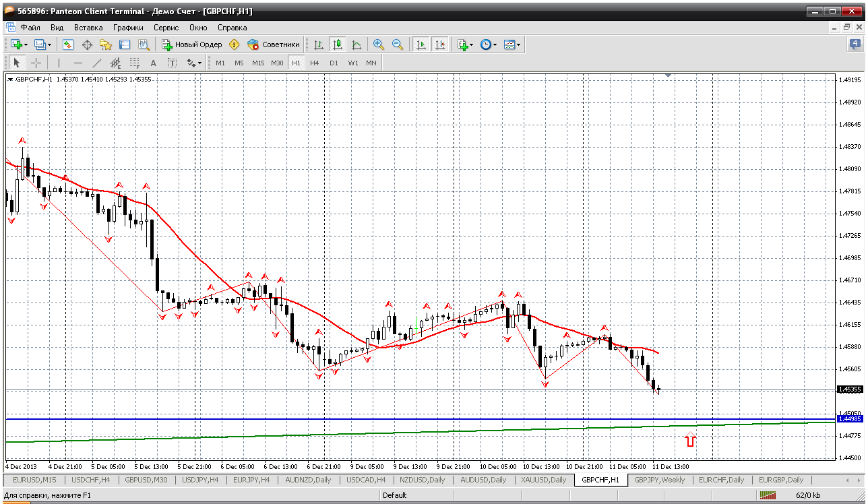Toggle chart shift from right border
This screenshot has height=504, width=868.
440,44
